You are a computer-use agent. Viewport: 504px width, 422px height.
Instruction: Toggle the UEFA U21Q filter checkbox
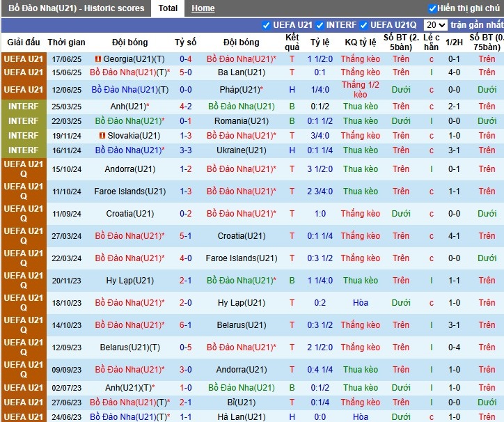(x=363, y=25)
